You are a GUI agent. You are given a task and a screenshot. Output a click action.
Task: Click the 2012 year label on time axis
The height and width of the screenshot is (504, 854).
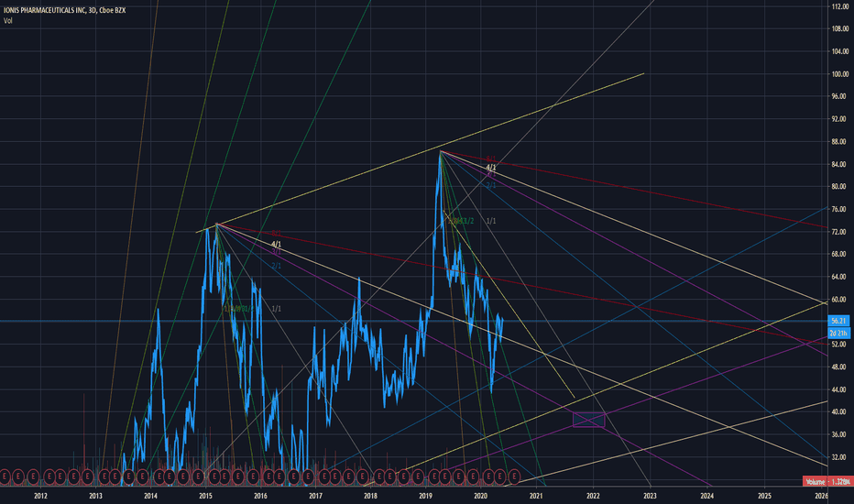tap(40, 496)
